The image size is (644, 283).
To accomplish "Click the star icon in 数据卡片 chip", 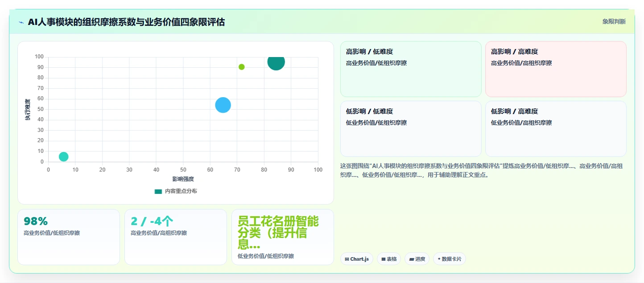I will [439, 259].
